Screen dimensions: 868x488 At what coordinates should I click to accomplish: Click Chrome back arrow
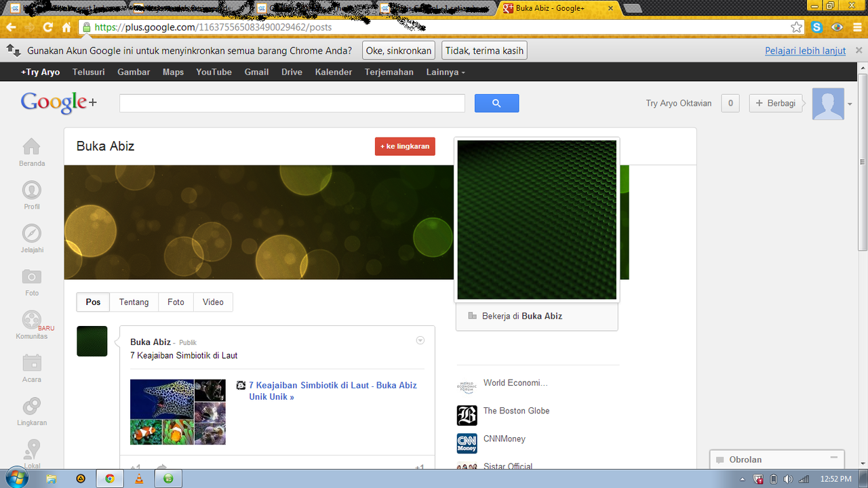point(11,27)
